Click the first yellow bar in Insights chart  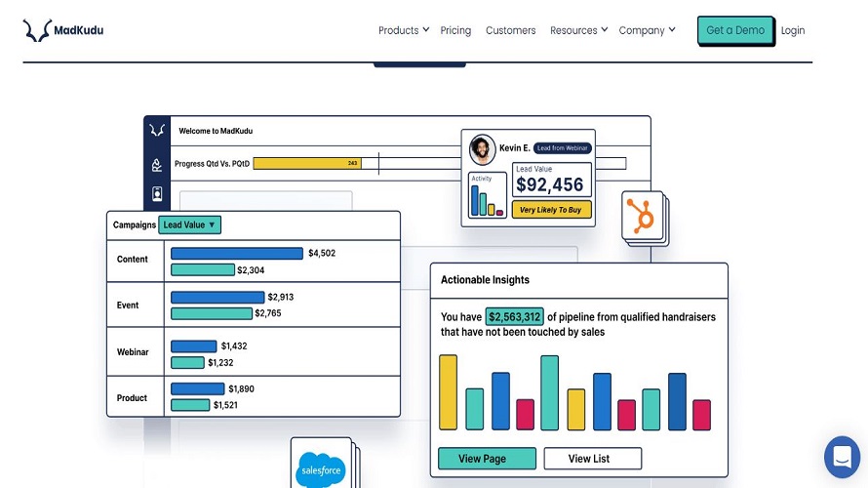(x=449, y=392)
